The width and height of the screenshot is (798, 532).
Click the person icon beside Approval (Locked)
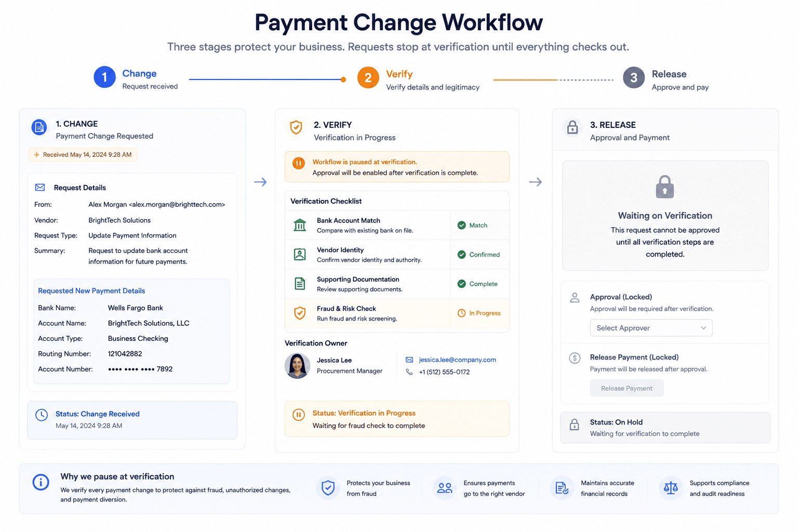(575, 298)
